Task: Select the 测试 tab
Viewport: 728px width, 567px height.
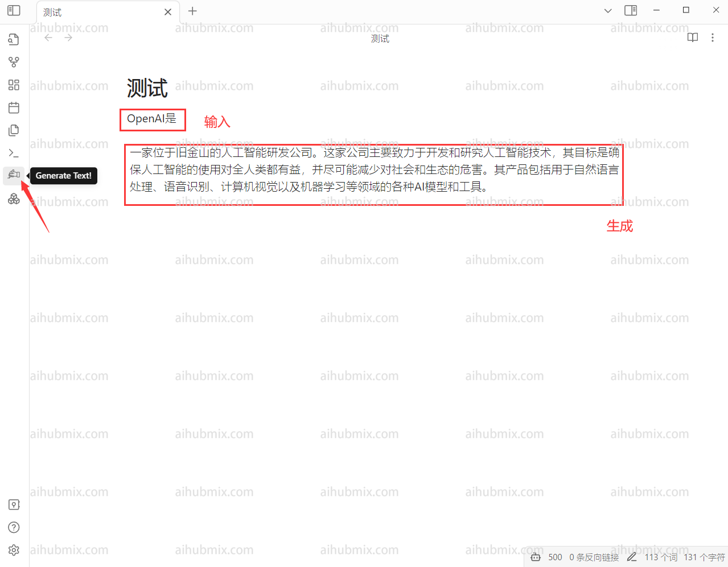Action: coord(108,12)
